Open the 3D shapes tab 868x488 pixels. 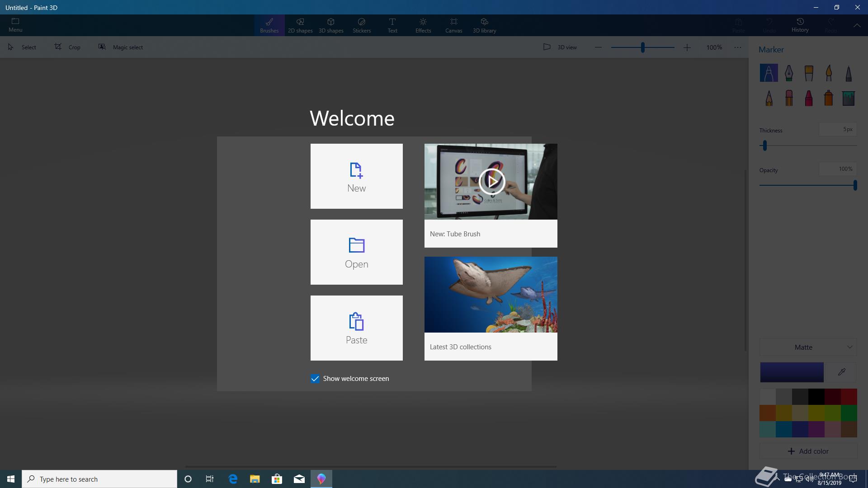330,25
